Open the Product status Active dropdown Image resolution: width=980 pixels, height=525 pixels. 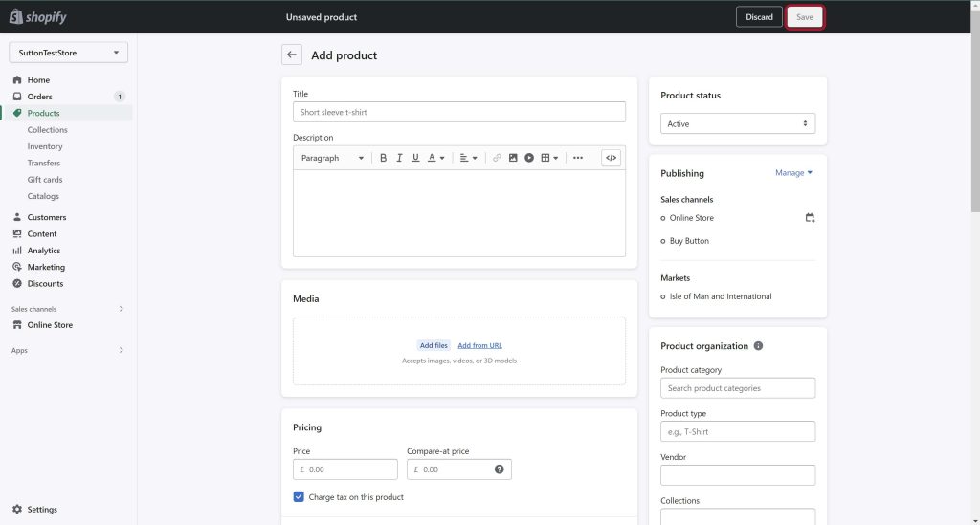[x=738, y=123]
